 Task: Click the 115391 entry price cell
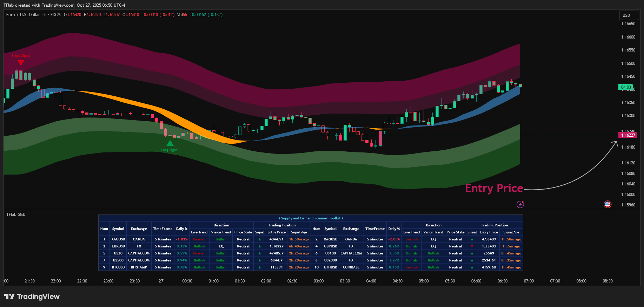[x=277, y=267]
